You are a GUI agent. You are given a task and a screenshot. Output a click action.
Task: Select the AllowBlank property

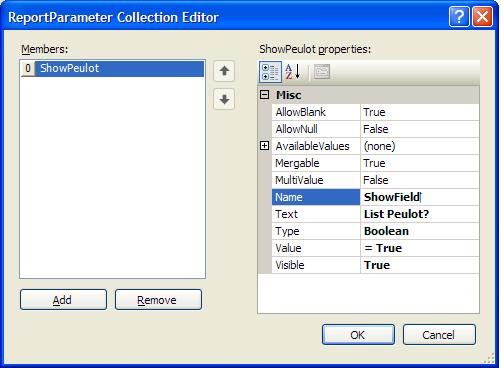316,112
